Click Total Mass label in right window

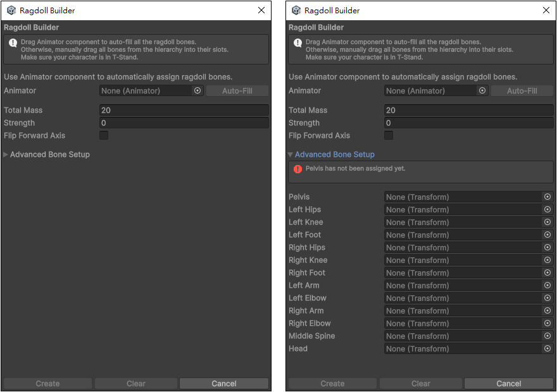pos(308,110)
